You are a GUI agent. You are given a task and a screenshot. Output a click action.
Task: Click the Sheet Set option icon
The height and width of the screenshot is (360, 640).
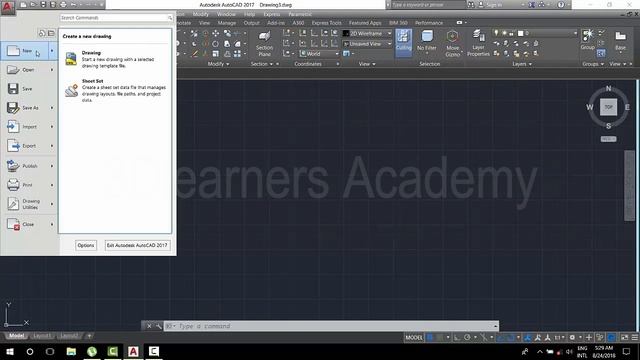71,90
